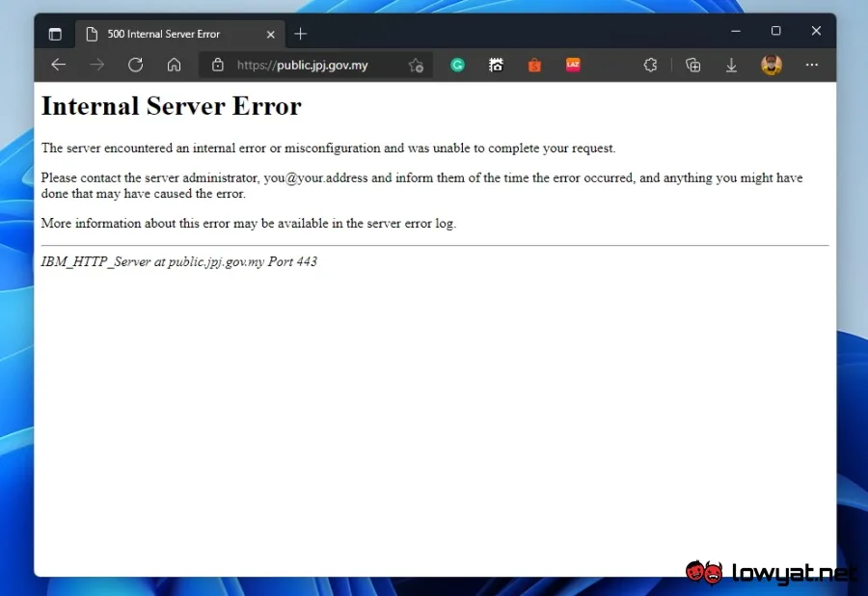Go to the home page icon
Image resolution: width=868 pixels, height=596 pixels.
pyautogui.click(x=174, y=65)
